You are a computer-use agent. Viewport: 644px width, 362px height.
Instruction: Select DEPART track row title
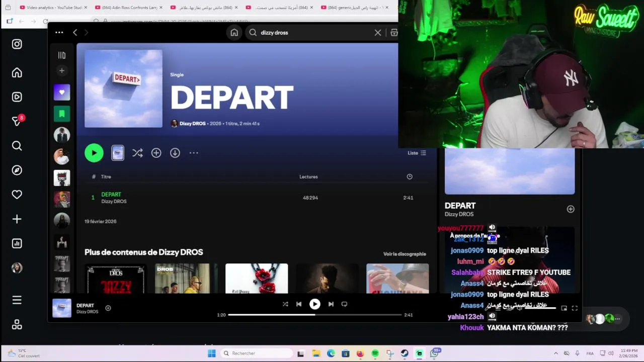click(111, 194)
